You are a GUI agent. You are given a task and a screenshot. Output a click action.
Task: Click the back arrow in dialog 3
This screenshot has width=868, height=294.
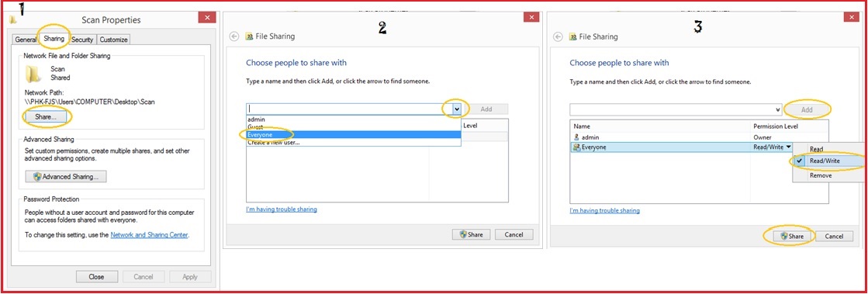click(x=558, y=36)
